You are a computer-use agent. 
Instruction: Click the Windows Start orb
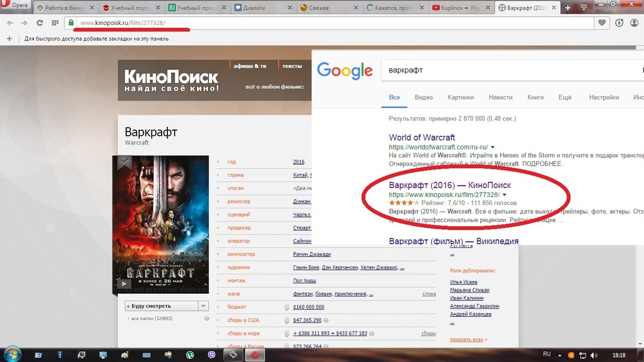[x=12, y=355]
